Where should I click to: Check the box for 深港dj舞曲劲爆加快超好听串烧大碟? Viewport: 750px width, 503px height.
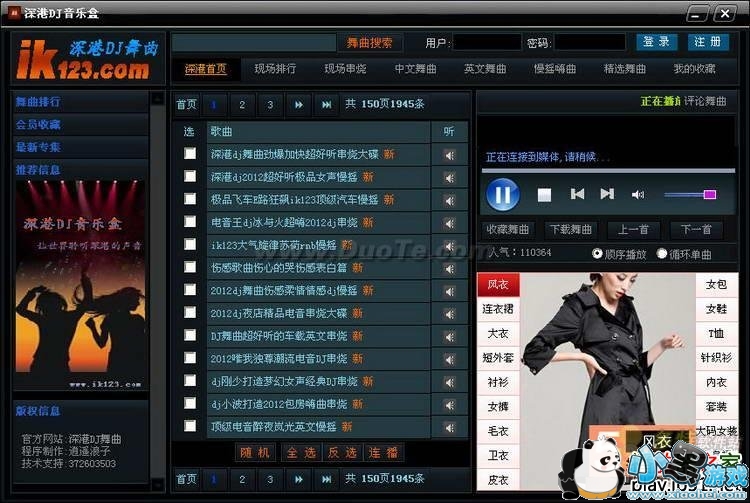click(190, 153)
